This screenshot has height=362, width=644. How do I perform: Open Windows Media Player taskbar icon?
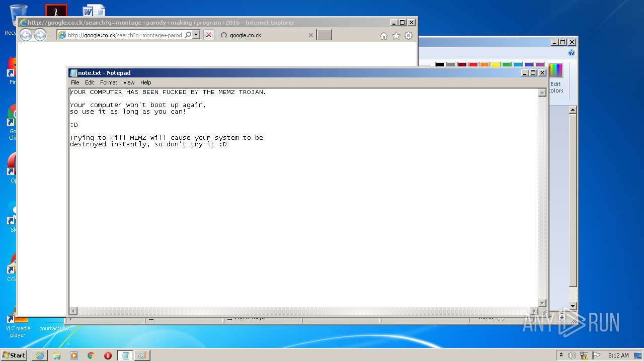[74, 355]
